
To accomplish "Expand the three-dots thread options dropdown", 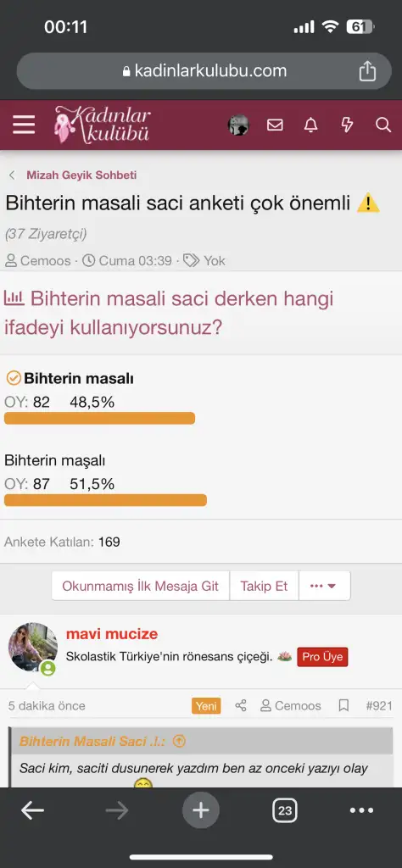I will click(x=325, y=586).
